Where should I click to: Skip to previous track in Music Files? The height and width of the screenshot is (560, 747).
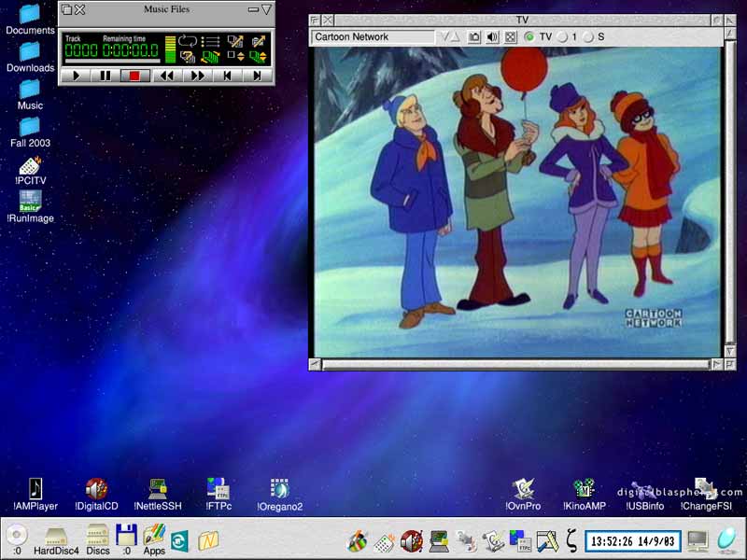click(227, 76)
